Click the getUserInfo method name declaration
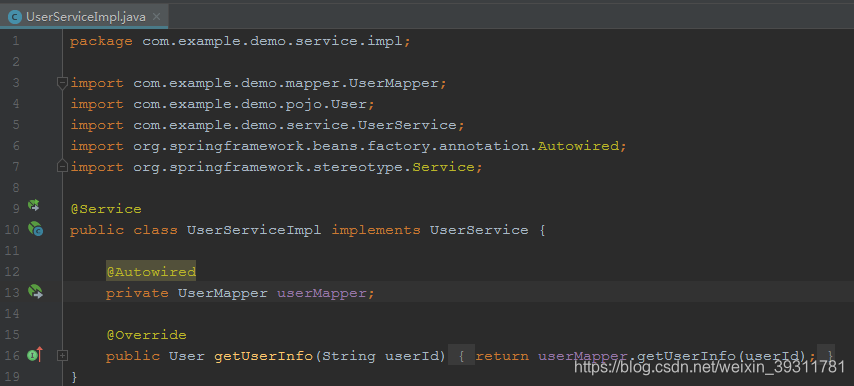Viewport: 854px width, 386px height. 263,356
